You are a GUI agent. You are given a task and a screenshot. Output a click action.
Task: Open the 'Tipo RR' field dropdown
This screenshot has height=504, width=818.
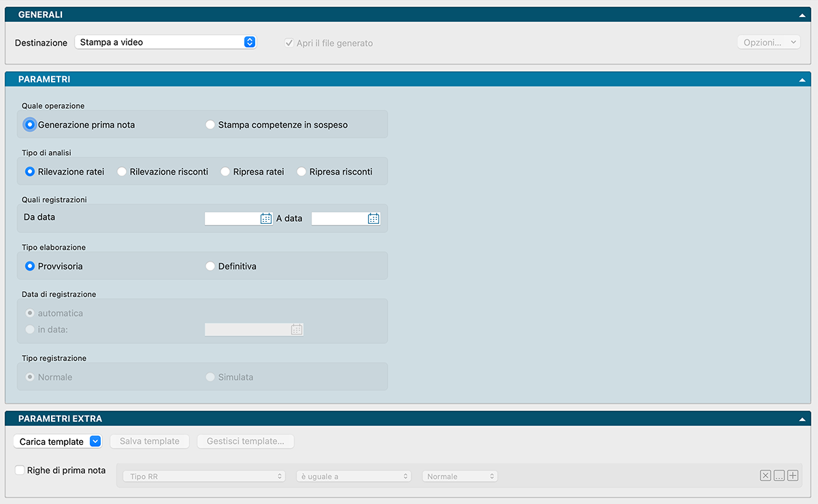[x=203, y=477]
